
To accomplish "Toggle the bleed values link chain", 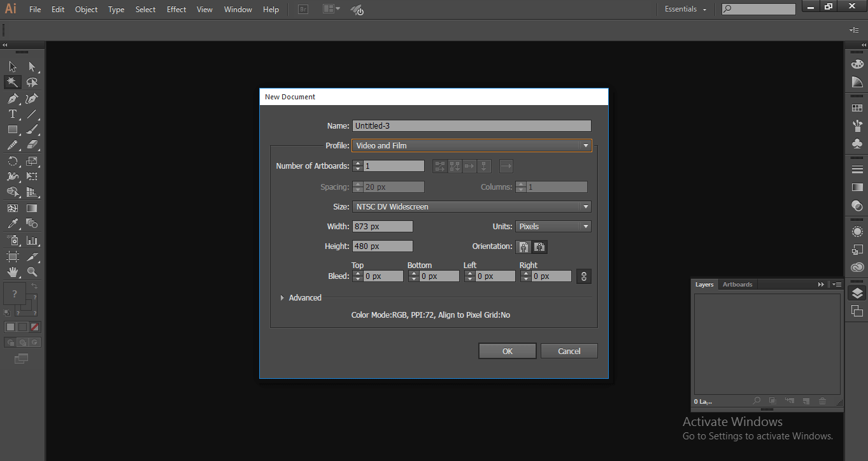I will pyautogui.click(x=583, y=276).
